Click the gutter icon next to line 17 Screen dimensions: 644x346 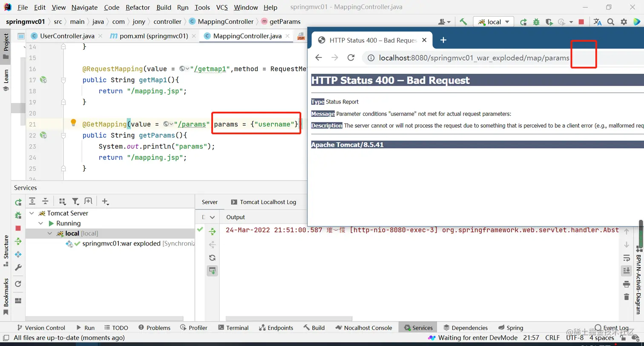click(43, 80)
